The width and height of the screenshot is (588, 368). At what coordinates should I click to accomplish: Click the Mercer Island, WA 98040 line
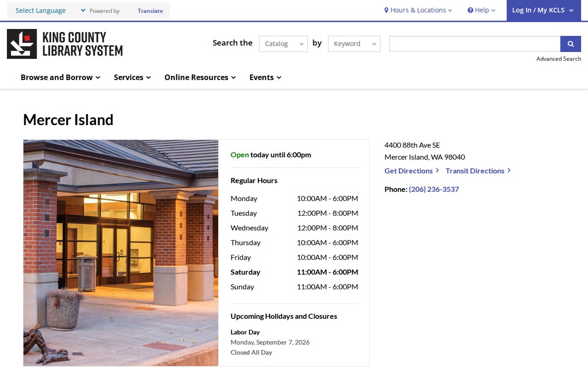[425, 157]
